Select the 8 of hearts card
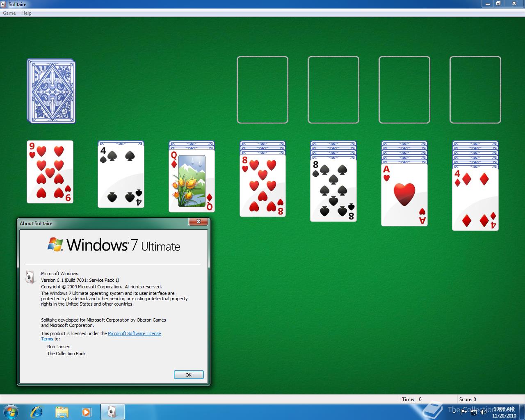This screenshot has width=525, height=420. click(x=263, y=185)
